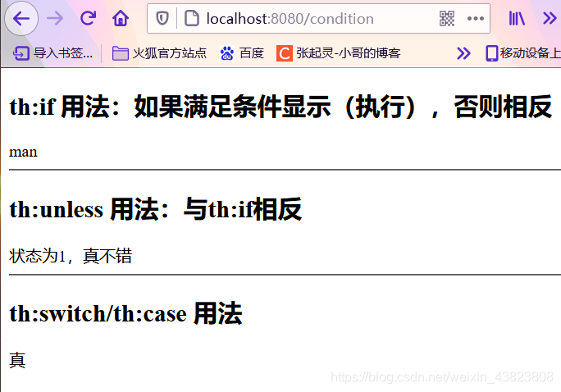
Task: Open the Library bookshelf icon
Action: pos(517,18)
